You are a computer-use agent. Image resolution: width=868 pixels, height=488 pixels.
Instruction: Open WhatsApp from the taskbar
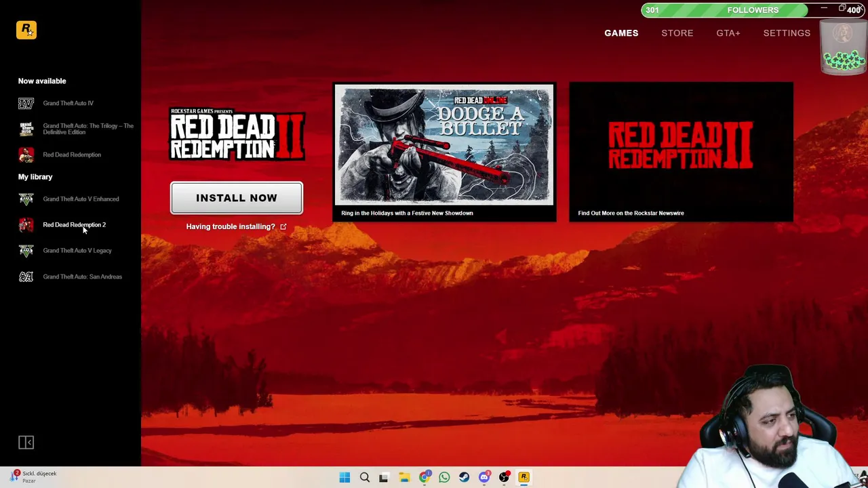[x=444, y=477]
